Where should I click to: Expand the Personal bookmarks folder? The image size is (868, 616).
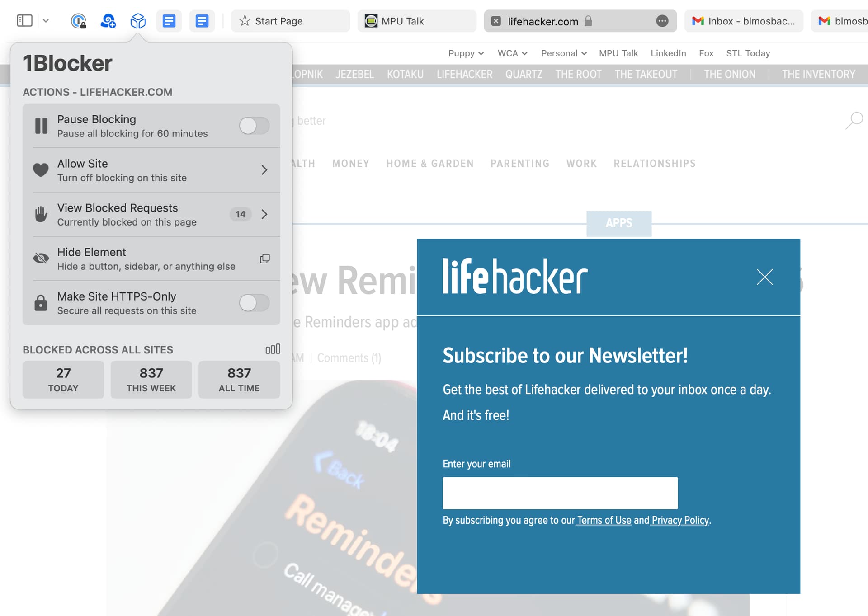pos(564,53)
